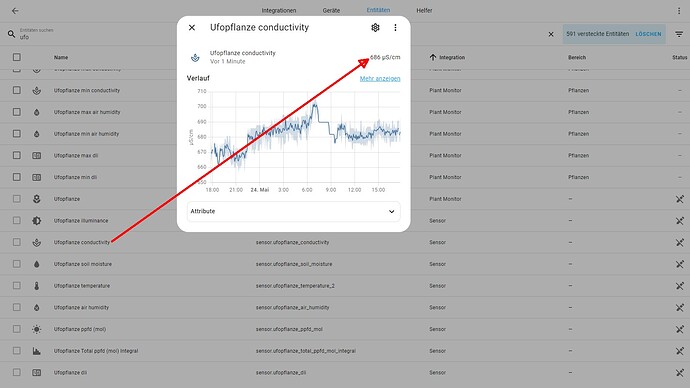Clear the 'ufo' search text
The width and height of the screenshot is (690, 388).
[x=551, y=34]
